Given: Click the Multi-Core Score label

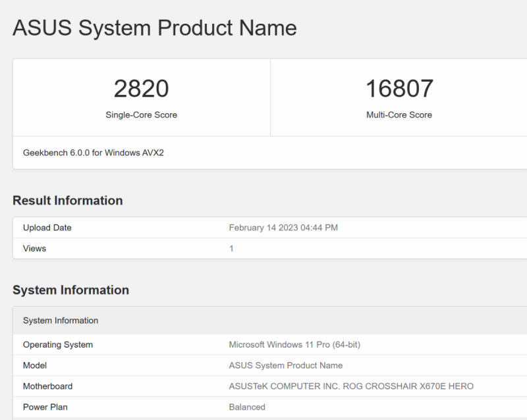Looking at the screenshot, I should tap(399, 115).
